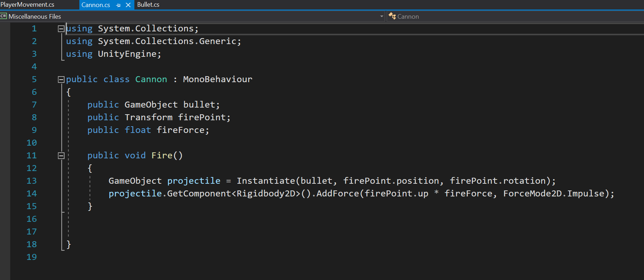Click the 'GameObject' type on line 7

pyautogui.click(x=151, y=105)
